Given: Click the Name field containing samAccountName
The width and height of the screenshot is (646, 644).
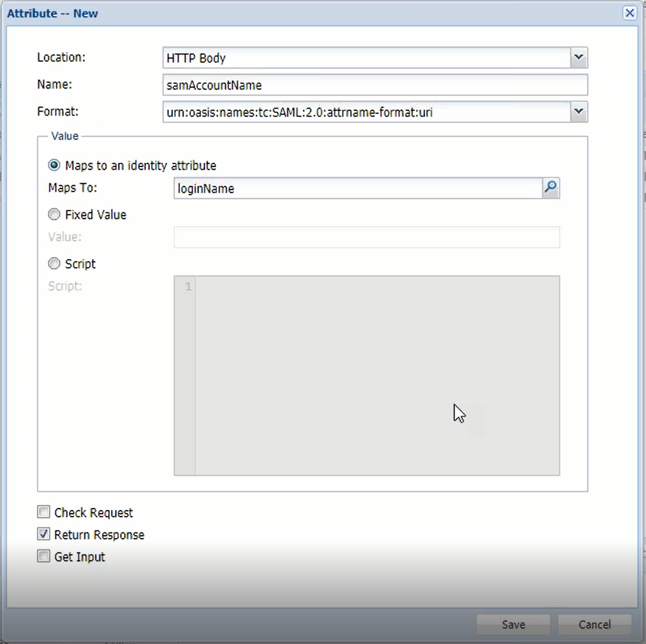Looking at the screenshot, I should click(374, 85).
